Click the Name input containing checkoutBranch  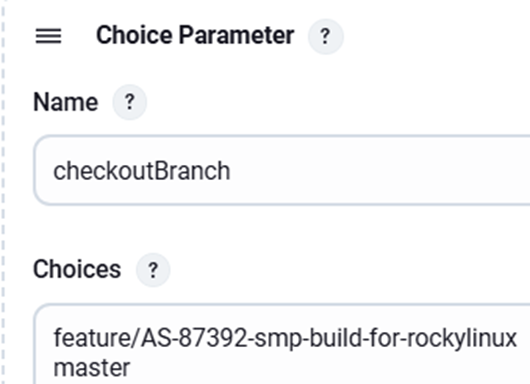click(282, 170)
